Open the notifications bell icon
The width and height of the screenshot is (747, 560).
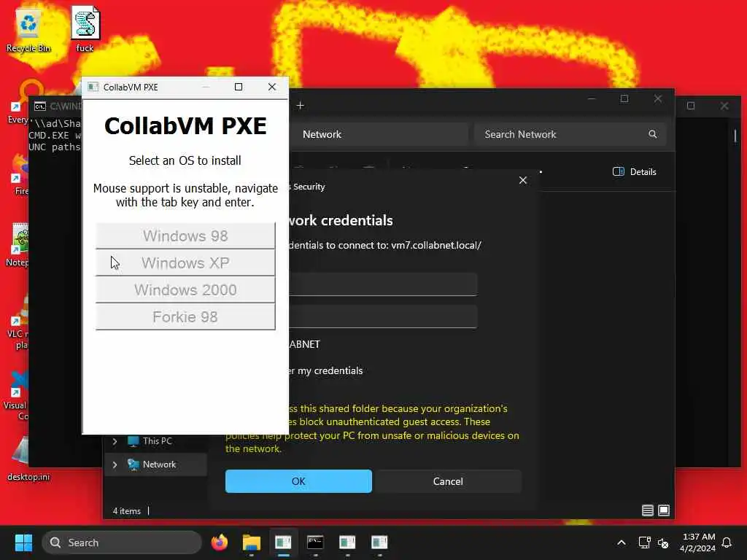coord(727,542)
